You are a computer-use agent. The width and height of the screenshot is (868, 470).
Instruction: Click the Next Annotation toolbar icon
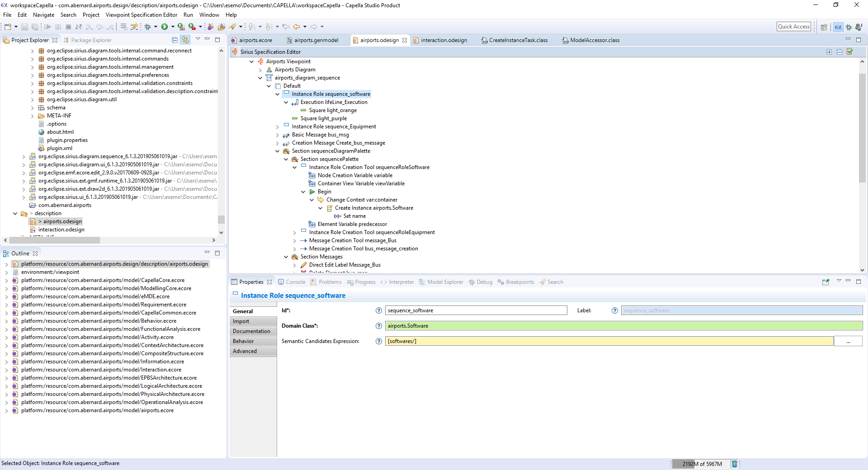click(252, 27)
